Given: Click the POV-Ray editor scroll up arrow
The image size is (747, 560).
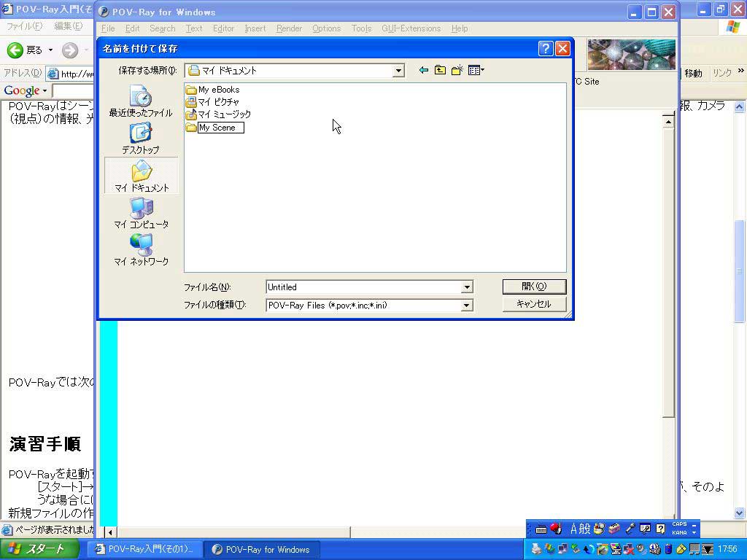Looking at the screenshot, I should click(668, 122).
